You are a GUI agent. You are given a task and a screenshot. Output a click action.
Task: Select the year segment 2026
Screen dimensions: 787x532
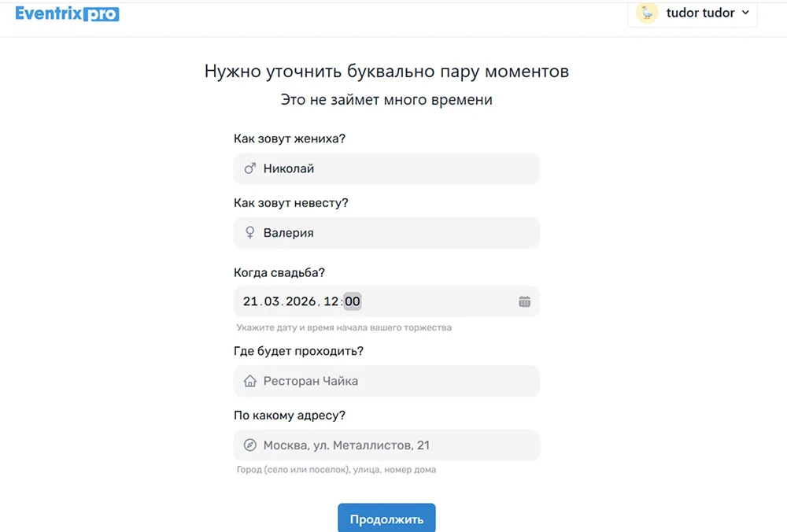[301, 301]
